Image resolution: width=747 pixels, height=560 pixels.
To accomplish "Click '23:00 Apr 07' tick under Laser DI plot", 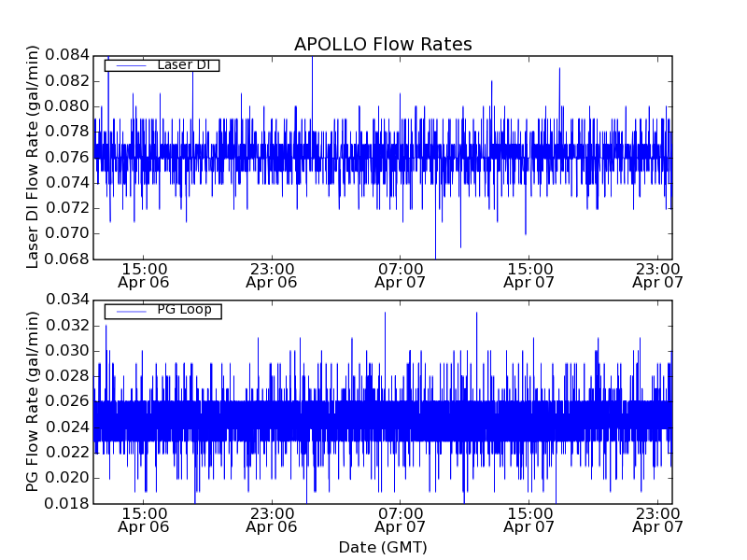I will (657, 275).
